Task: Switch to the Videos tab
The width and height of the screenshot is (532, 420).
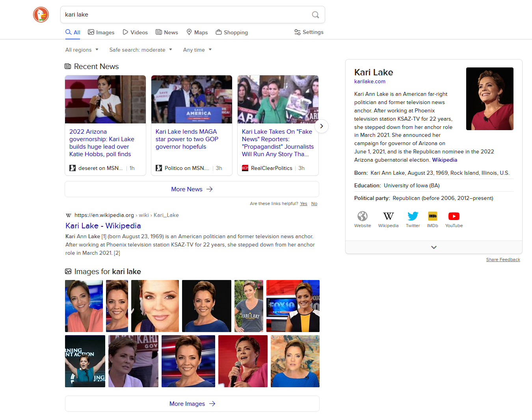Action: pos(135,32)
